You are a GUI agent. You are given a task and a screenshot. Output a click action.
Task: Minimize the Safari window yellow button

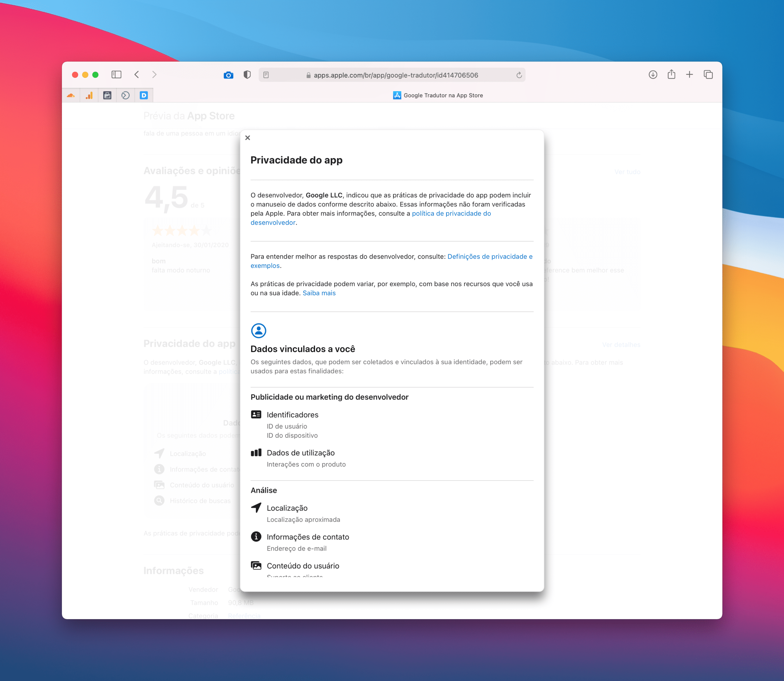(85, 75)
